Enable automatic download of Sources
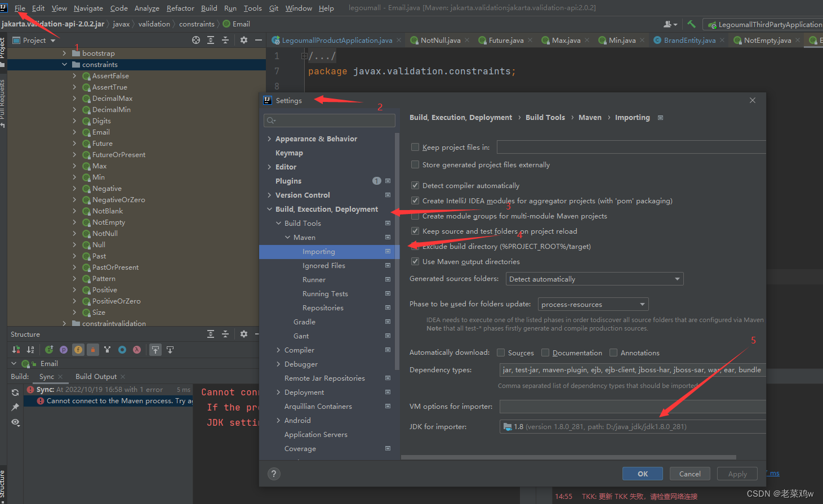 click(x=501, y=353)
